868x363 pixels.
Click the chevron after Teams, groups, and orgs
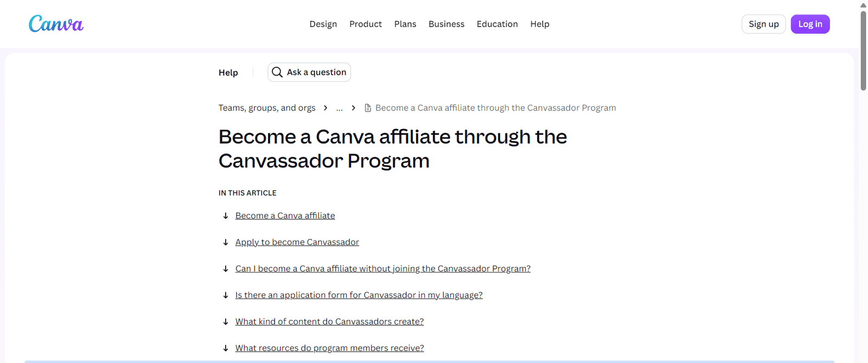coord(325,108)
